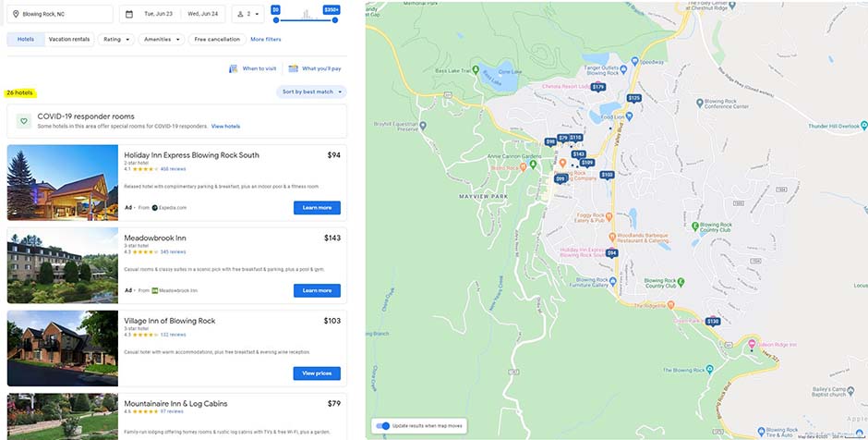Click the minimum price slider handle
The width and height of the screenshot is (868, 440).
[x=276, y=20]
